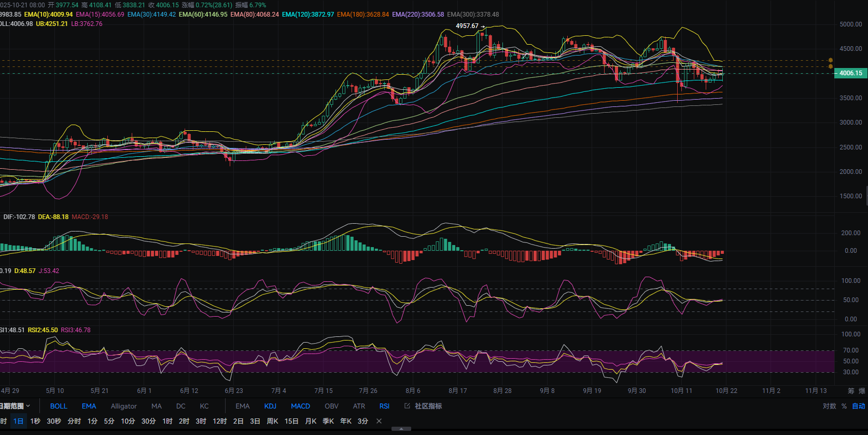Close the timeframe selector with the X icon
Screen dimensions: 868x435
(x=379, y=421)
